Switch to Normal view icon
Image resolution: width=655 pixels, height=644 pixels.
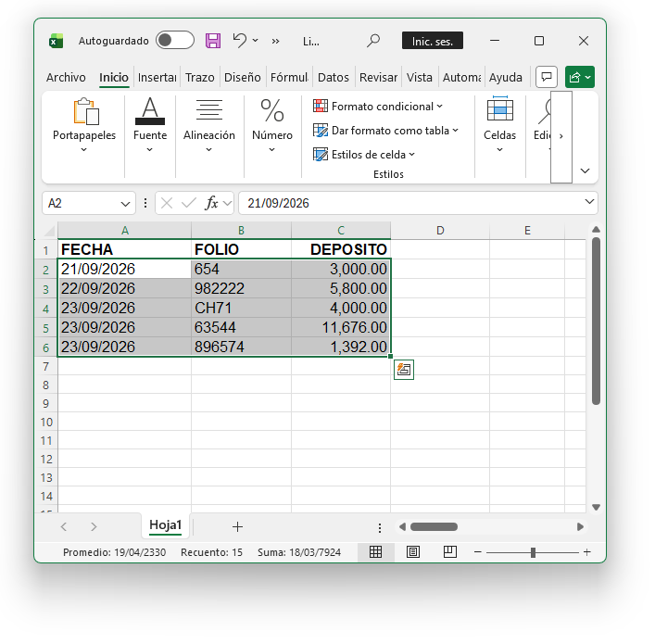click(x=375, y=552)
